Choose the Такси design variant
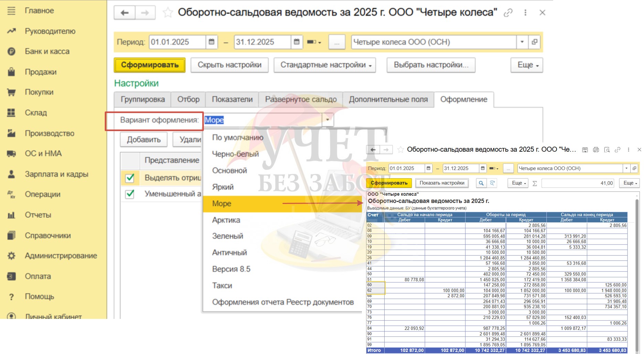Screen dimensions: 644x354 coord(282,286)
